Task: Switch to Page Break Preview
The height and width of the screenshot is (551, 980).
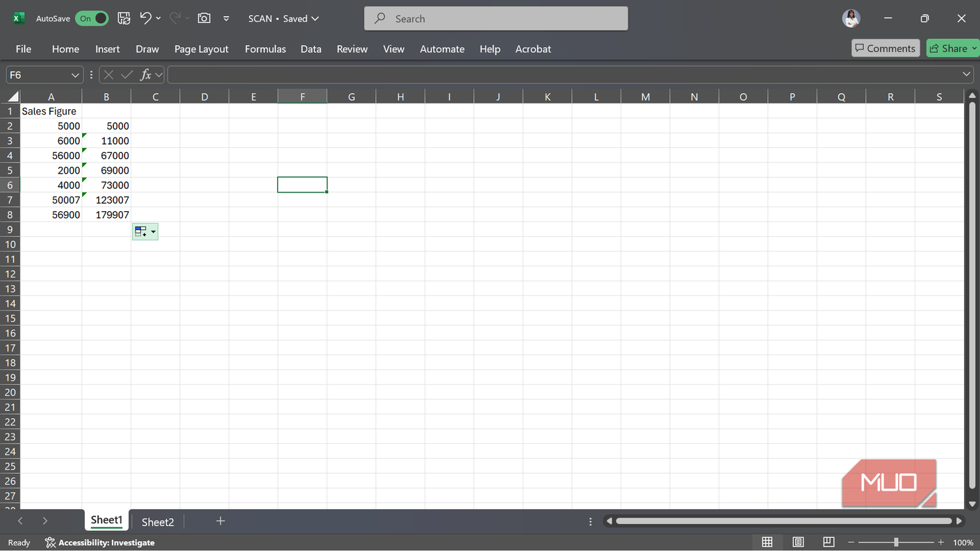Action: 828,542
